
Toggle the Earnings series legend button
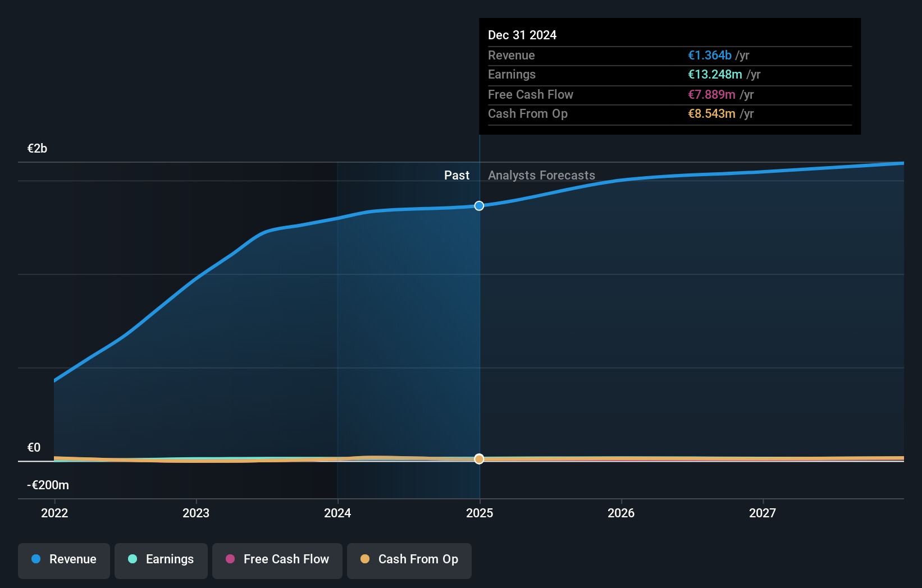click(x=161, y=561)
